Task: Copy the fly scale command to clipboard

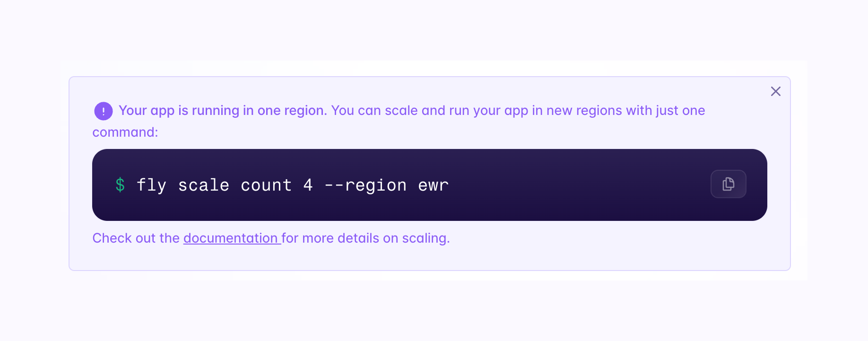Action: 728,184
